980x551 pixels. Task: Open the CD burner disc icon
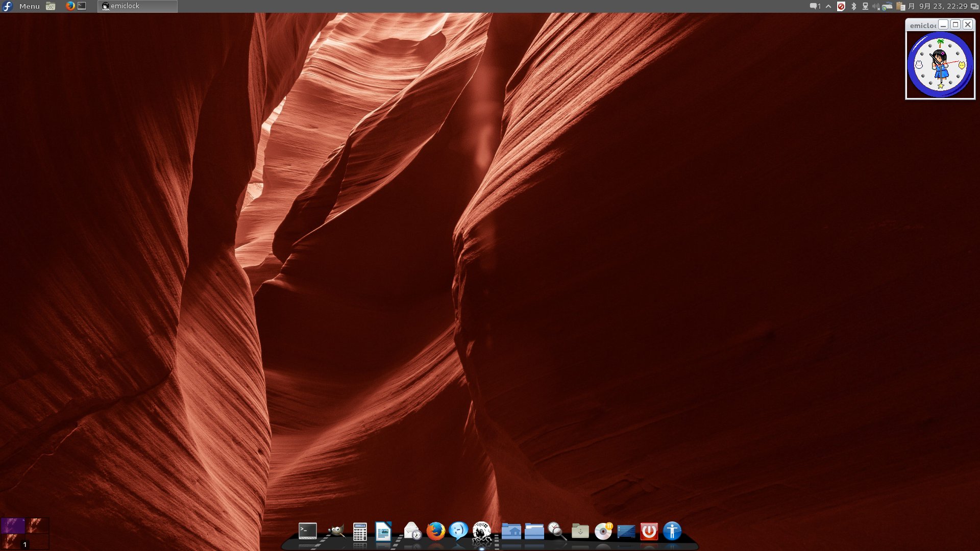603,531
